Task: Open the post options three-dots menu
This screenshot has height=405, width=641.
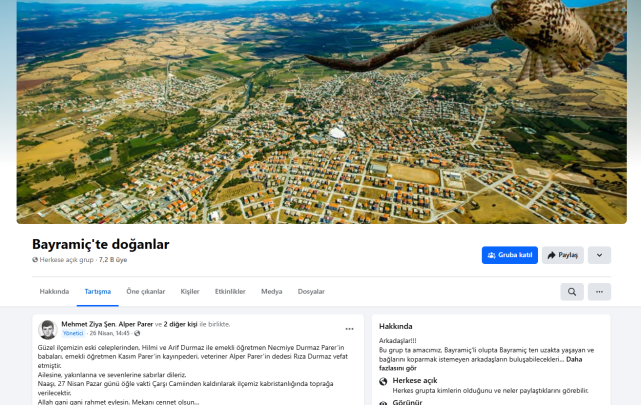Action: pyautogui.click(x=349, y=329)
